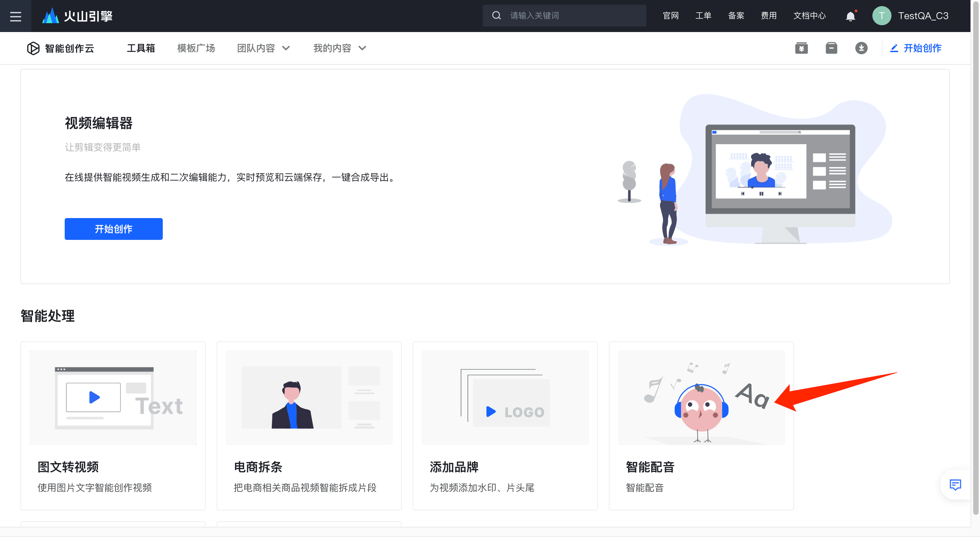This screenshot has height=537, width=980.
Task: Click the 智能处理 section heading
Action: pos(48,316)
